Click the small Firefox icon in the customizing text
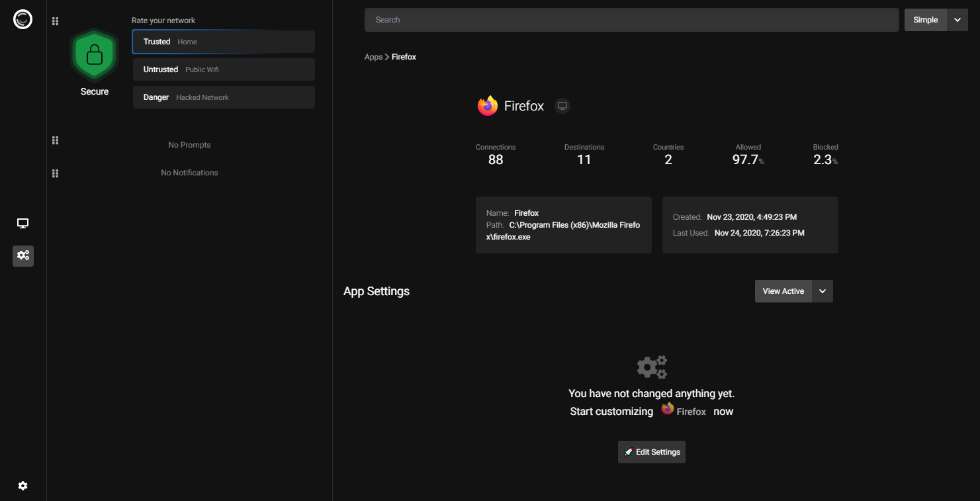 668,409
